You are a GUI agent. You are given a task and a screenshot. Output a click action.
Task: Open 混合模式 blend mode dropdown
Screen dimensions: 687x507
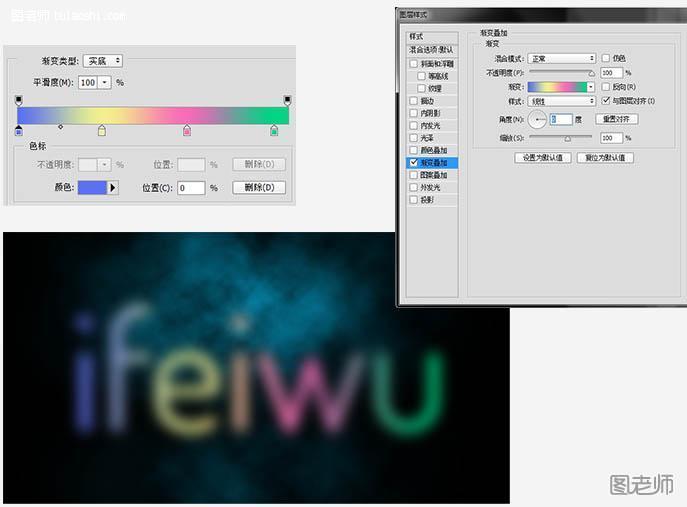point(562,58)
